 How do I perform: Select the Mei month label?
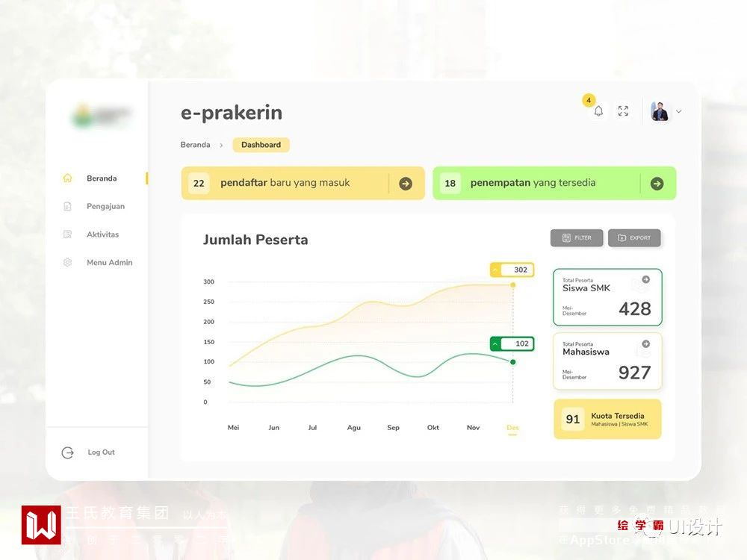coord(233,428)
